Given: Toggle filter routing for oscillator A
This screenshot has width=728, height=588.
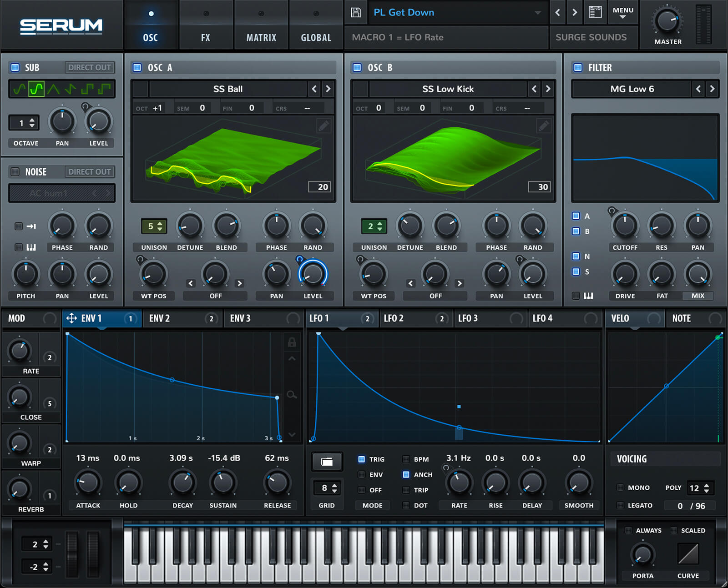Looking at the screenshot, I should point(576,216).
